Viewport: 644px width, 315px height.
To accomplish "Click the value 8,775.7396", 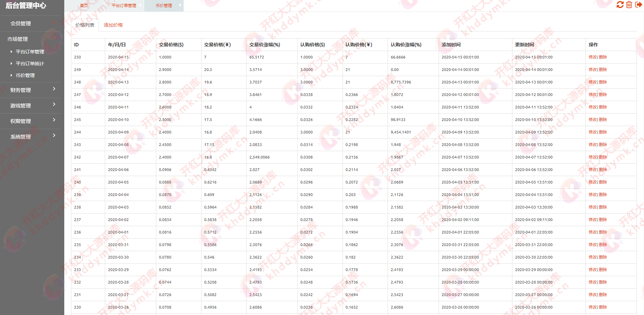I will tap(401, 82).
